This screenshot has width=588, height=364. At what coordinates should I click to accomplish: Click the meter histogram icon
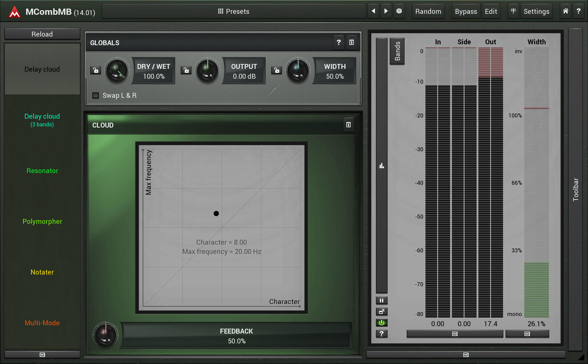pyautogui.click(x=382, y=166)
